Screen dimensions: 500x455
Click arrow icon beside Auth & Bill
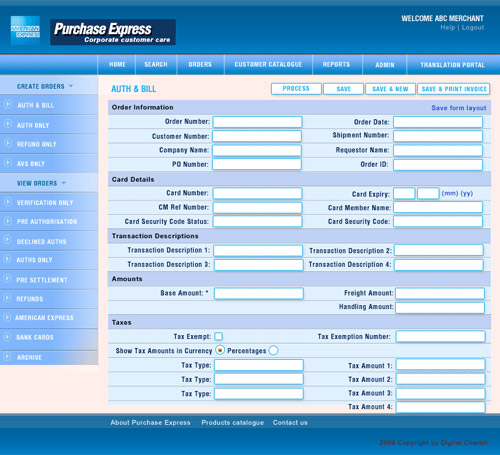click(7, 104)
